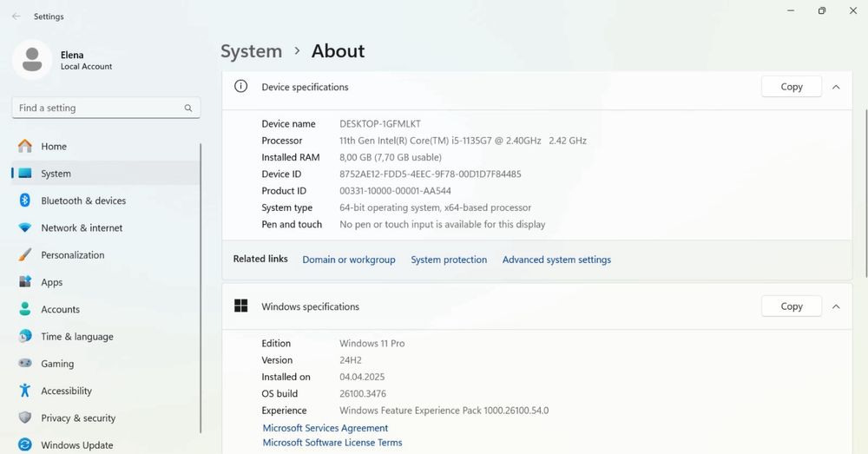Click the Gaming controller icon
The height and width of the screenshot is (454, 868).
pos(25,364)
